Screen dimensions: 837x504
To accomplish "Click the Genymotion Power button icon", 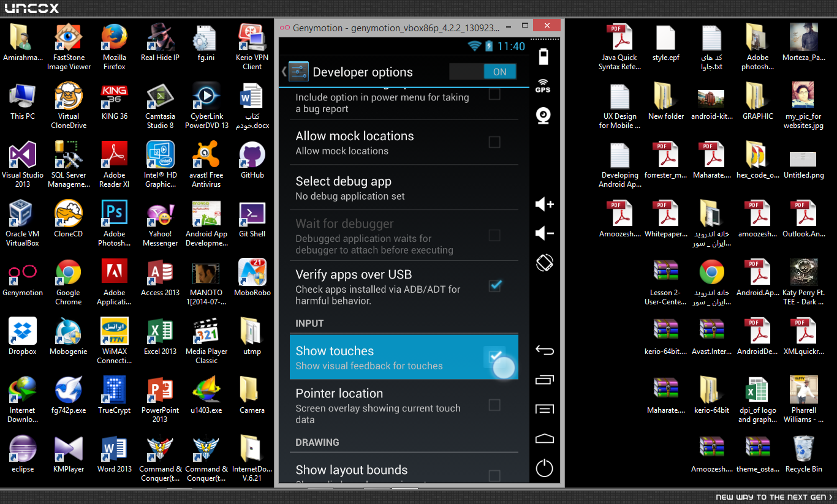I will (544, 468).
